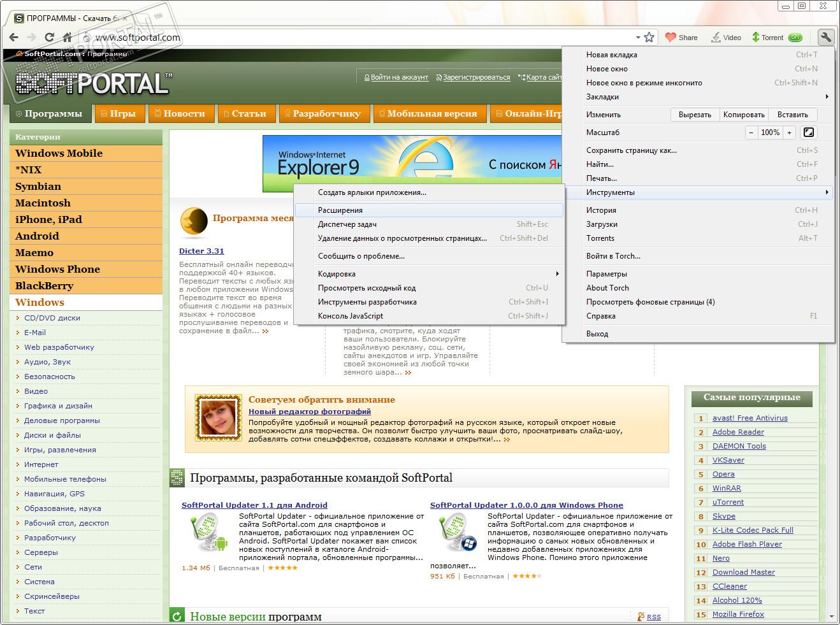Screen dimensions: 840x625
Task: Enter full-screen mode from the zoom row
Action: (809, 133)
